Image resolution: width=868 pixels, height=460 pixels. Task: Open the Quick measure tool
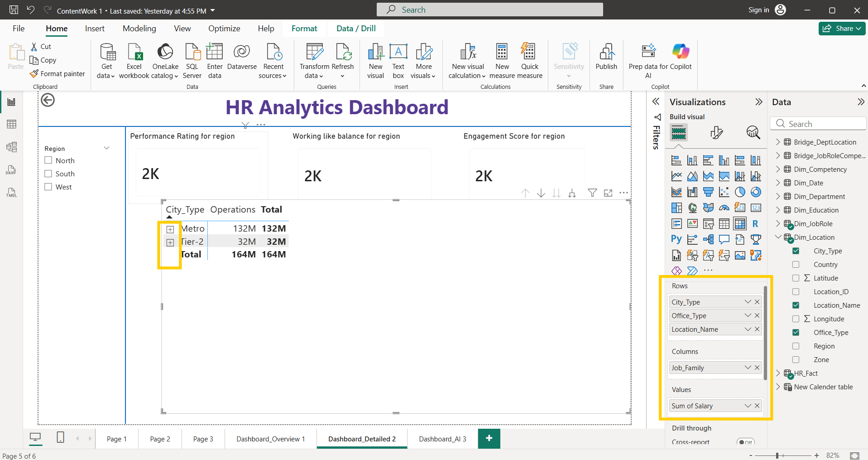point(529,61)
